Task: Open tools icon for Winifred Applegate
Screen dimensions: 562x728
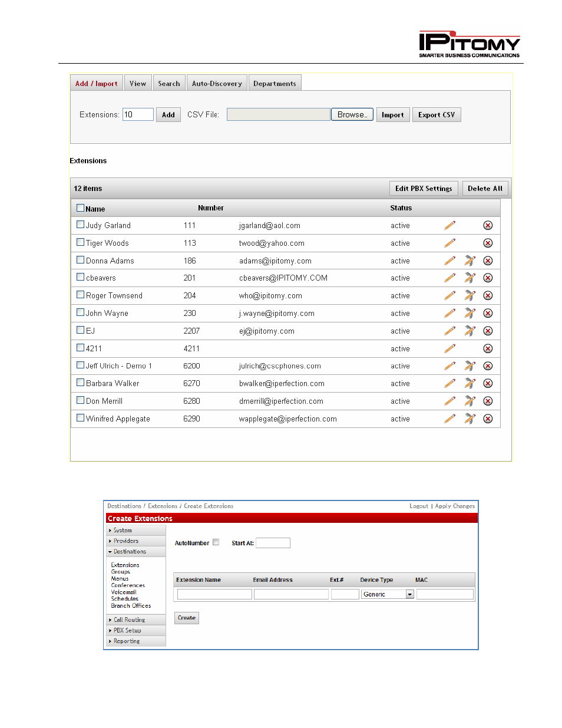Action: [470, 419]
